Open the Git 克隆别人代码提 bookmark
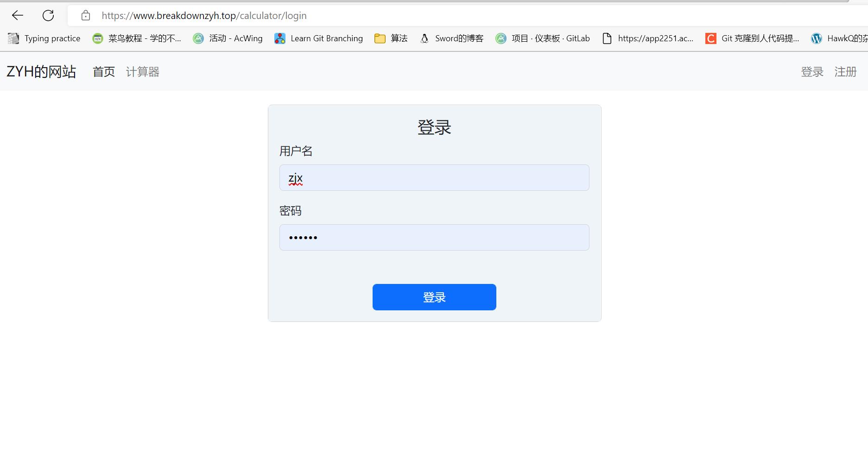This screenshot has height=453, width=868. click(x=752, y=38)
